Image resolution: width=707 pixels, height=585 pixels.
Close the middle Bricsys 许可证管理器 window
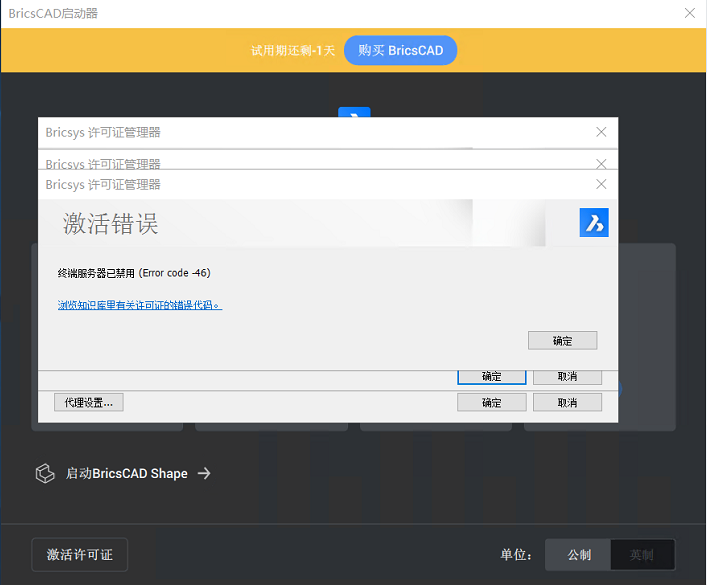click(x=601, y=163)
